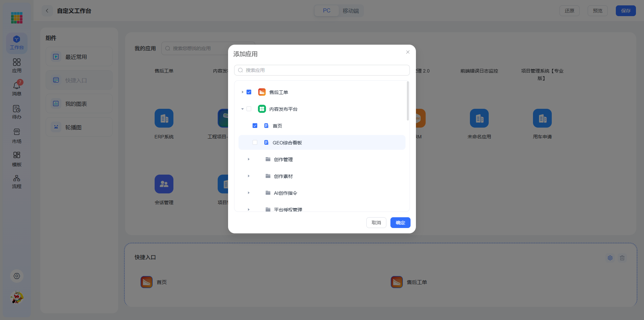Click the back arrow beside 自定义工作台

[x=47, y=11]
